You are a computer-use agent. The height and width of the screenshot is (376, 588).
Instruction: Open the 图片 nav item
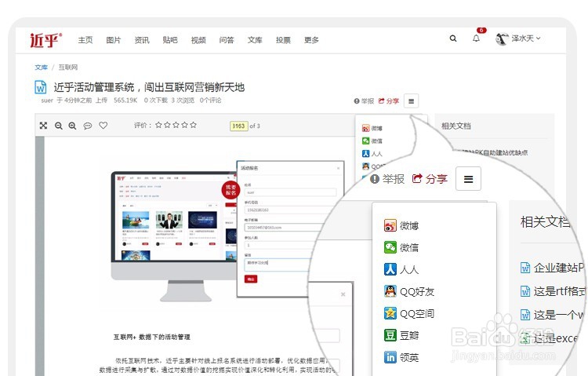click(113, 40)
